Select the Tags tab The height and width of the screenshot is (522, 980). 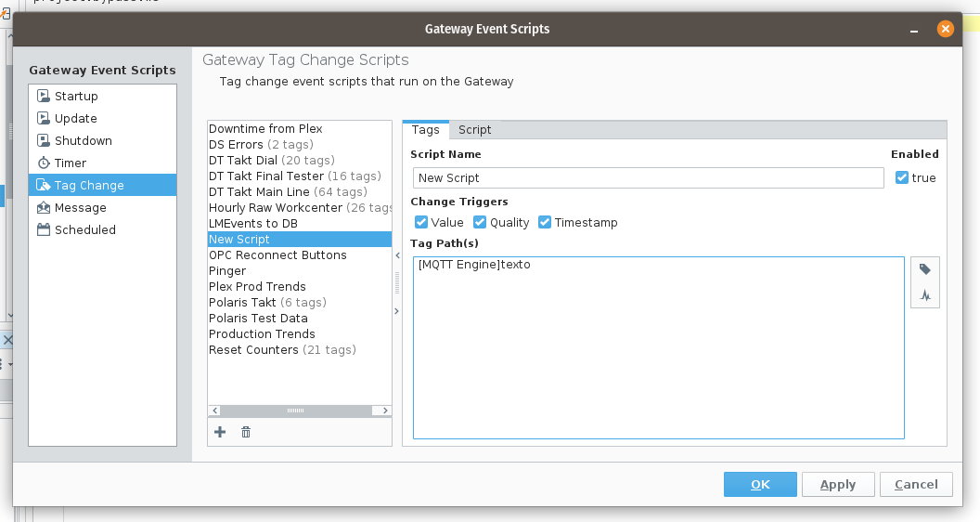(425, 130)
